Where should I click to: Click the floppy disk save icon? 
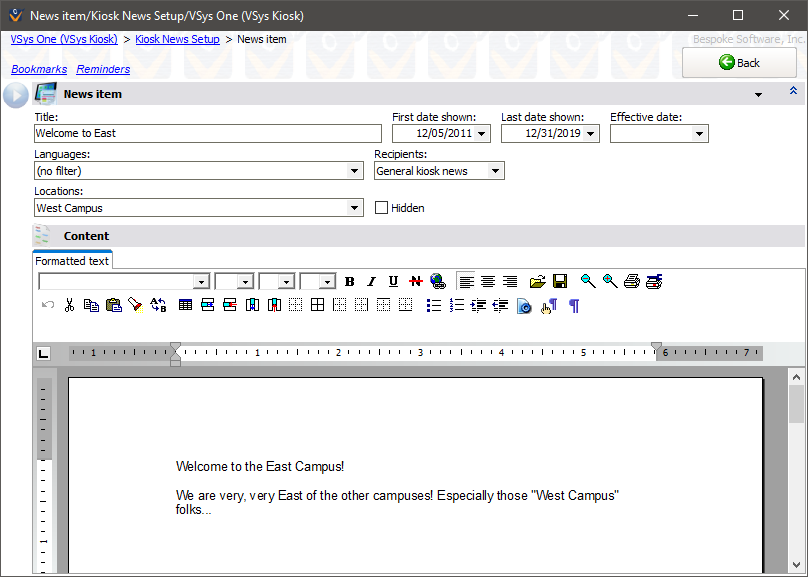click(x=560, y=282)
